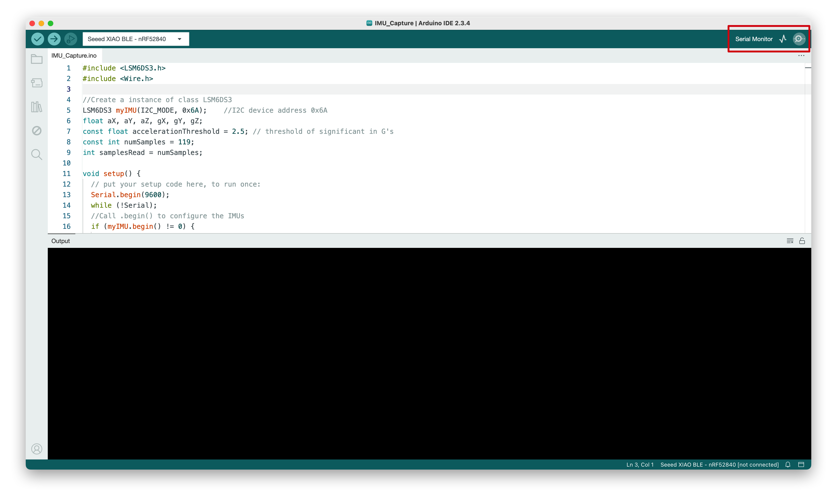Toggle output scroll lock icon
Image resolution: width=837 pixels, height=504 pixels.
[802, 241]
